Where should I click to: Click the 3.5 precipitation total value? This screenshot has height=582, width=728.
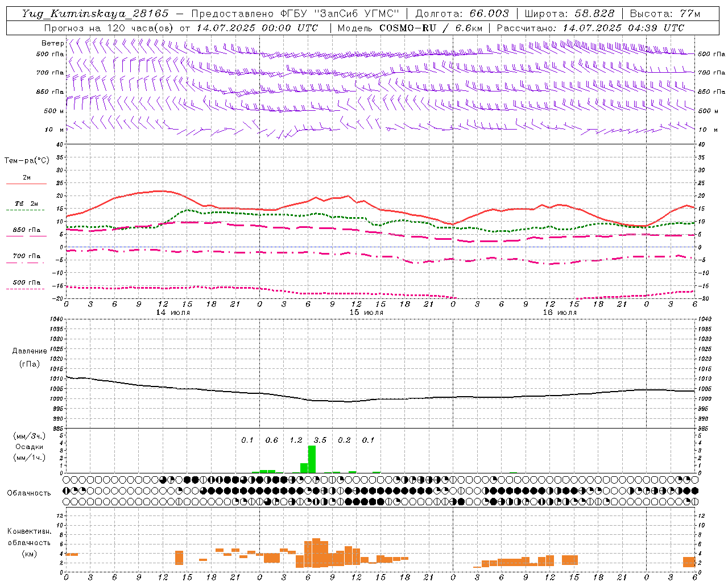pyautogui.click(x=320, y=440)
